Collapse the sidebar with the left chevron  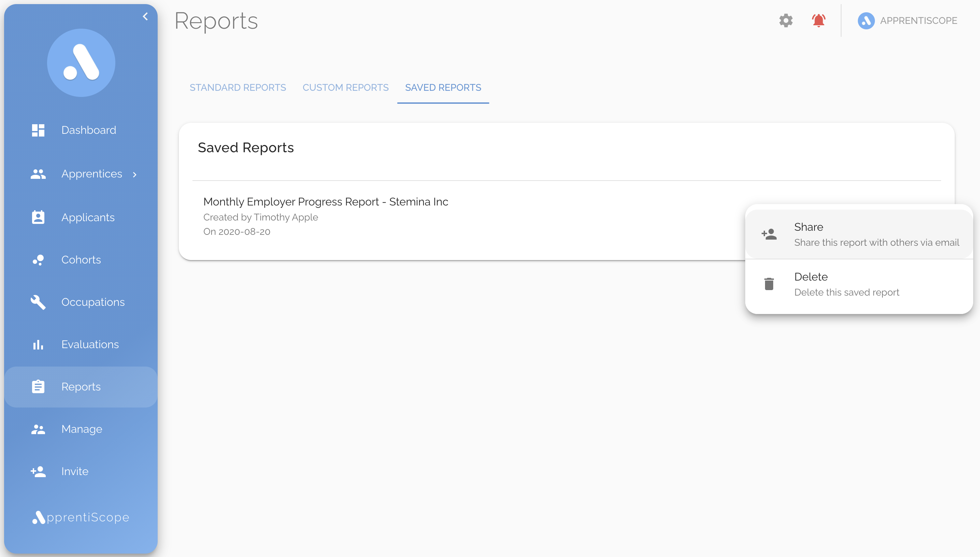(145, 16)
